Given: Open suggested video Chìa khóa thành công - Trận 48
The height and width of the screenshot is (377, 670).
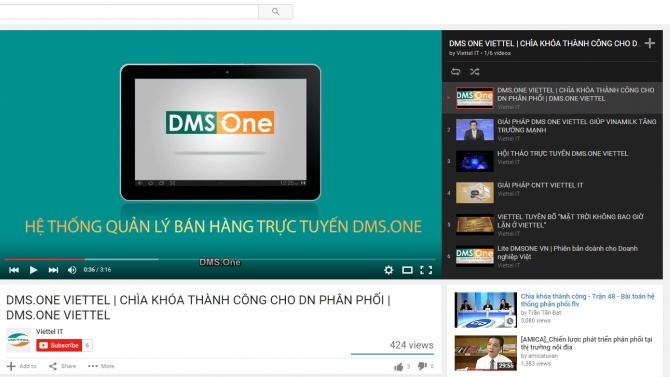Looking at the screenshot, I should 587,300.
